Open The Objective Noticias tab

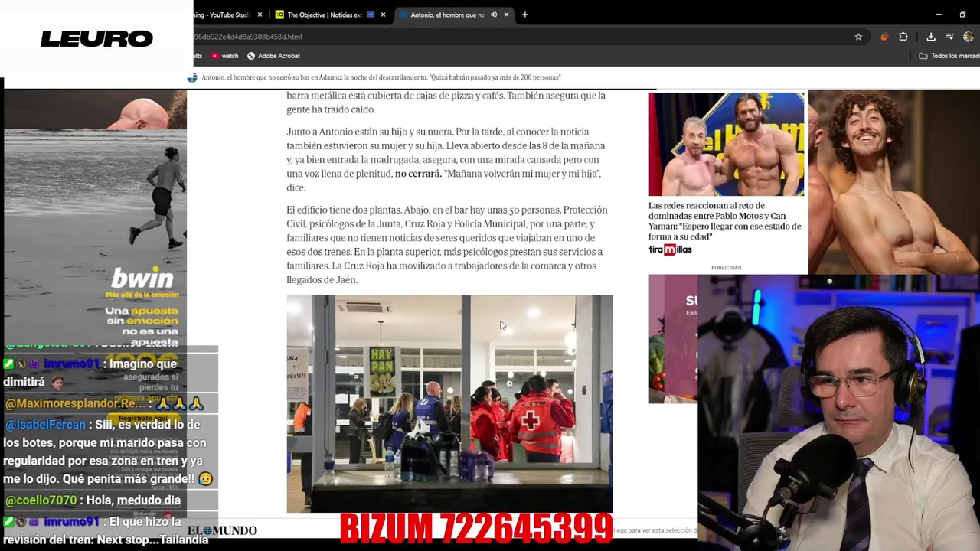click(x=324, y=15)
